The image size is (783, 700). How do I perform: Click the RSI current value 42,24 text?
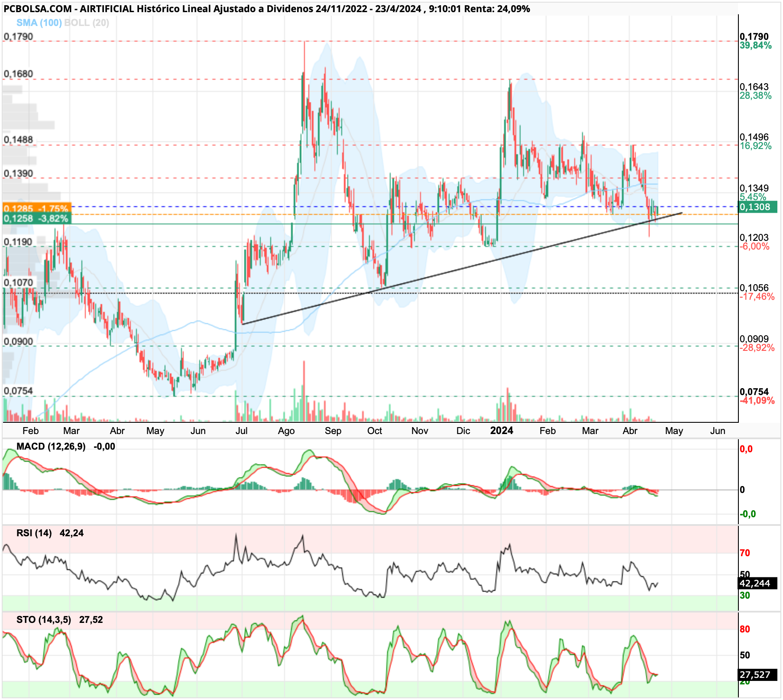(x=71, y=533)
